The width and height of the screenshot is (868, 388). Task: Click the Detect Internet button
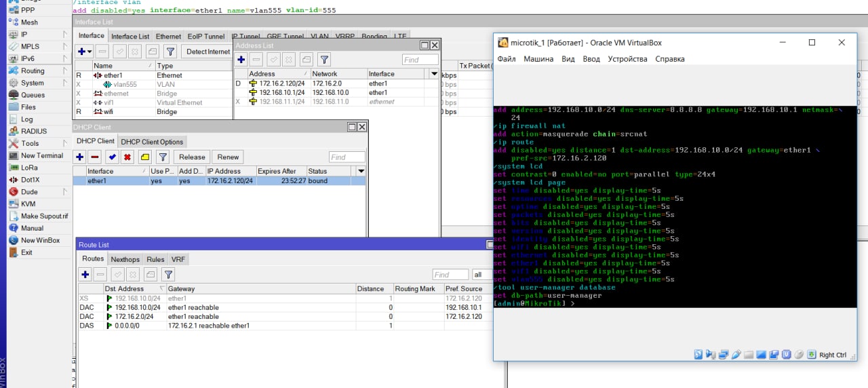208,52
